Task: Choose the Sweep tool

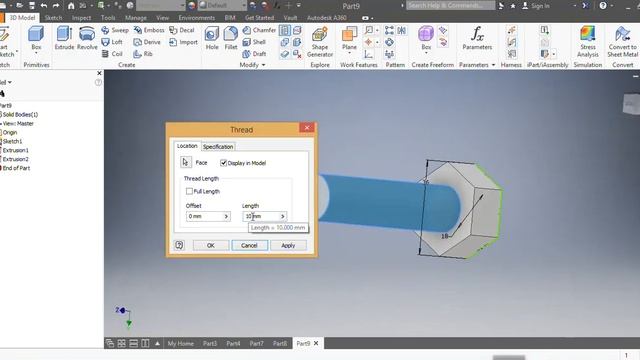Action: [x=115, y=30]
